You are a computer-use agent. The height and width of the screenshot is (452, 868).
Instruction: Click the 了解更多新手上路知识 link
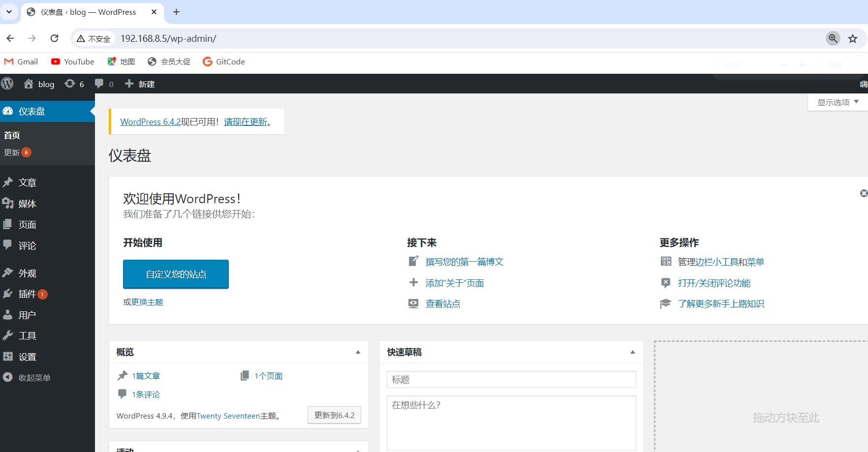click(x=721, y=303)
